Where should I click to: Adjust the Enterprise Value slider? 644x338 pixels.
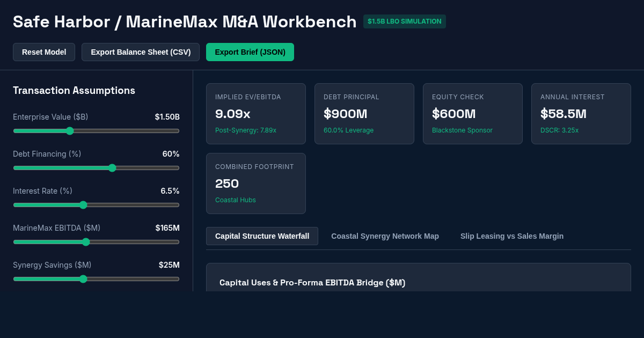pyautogui.click(x=96, y=131)
